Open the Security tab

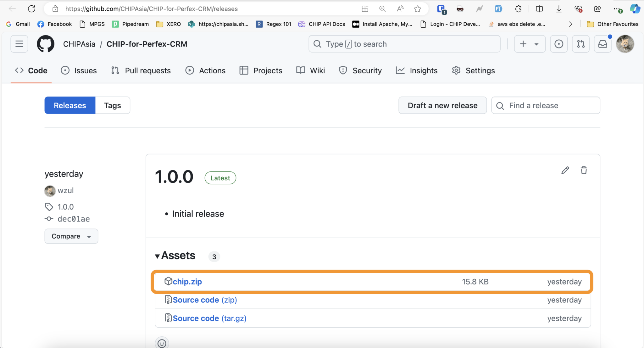360,70
